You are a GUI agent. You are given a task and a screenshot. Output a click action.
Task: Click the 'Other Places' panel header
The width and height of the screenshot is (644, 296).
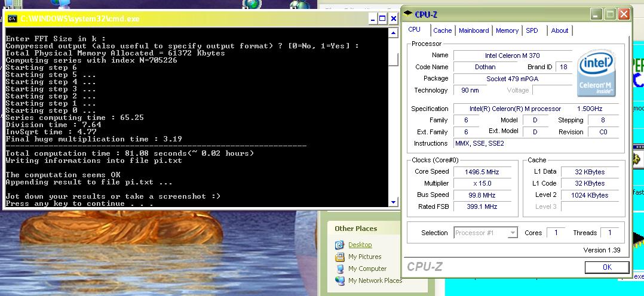355,229
